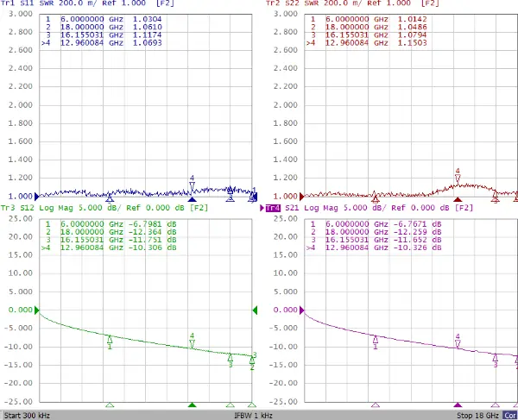Viewport: 518px width, 420px height.
Task: Click the green S12 reference level arrow
Action: (255, 310)
